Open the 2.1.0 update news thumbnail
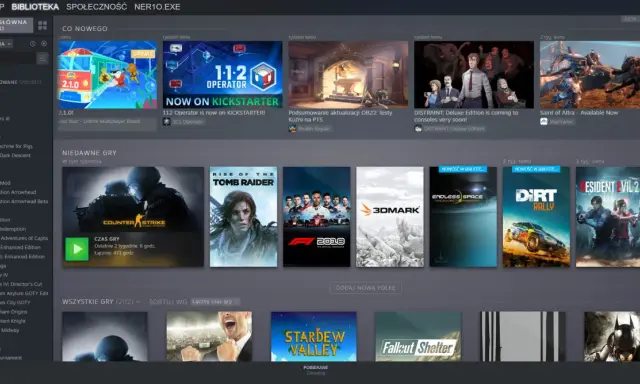The width and height of the screenshot is (640, 384). click(x=107, y=75)
